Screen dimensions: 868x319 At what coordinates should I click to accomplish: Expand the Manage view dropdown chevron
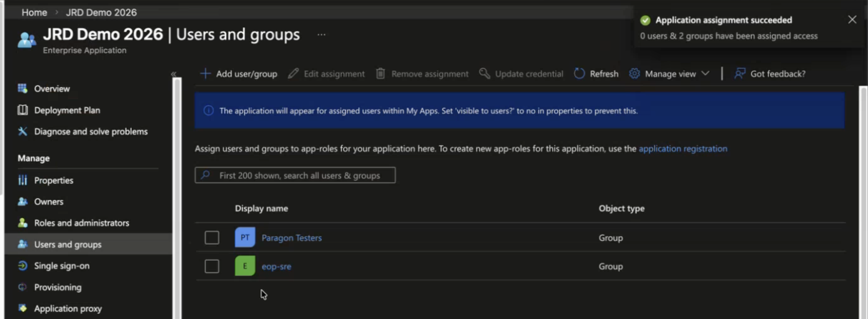(x=705, y=73)
